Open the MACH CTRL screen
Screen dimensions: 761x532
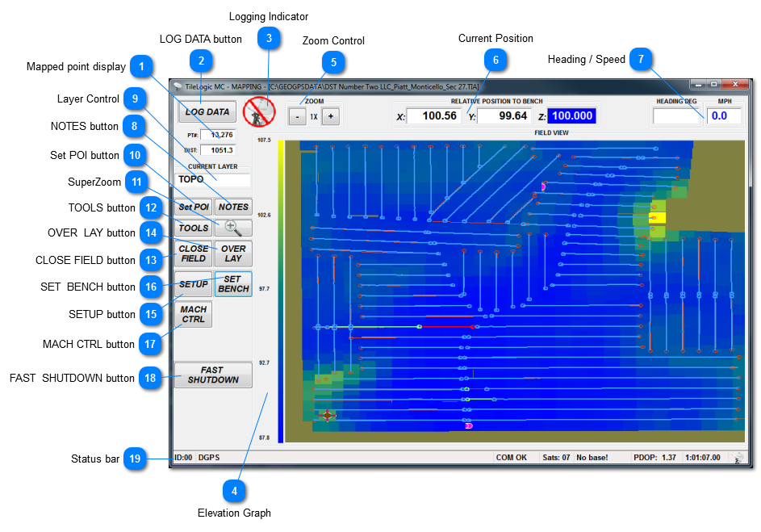pyautogui.click(x=192, y=314)
